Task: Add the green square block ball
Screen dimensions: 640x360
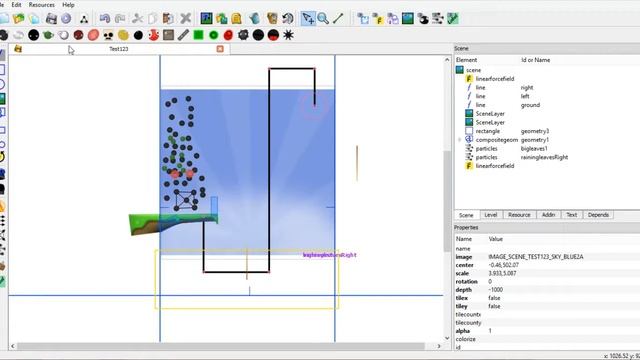Action: coord(198,35)
